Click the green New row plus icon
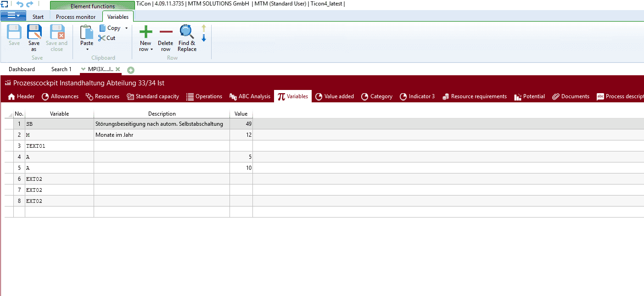 (146, 32)
